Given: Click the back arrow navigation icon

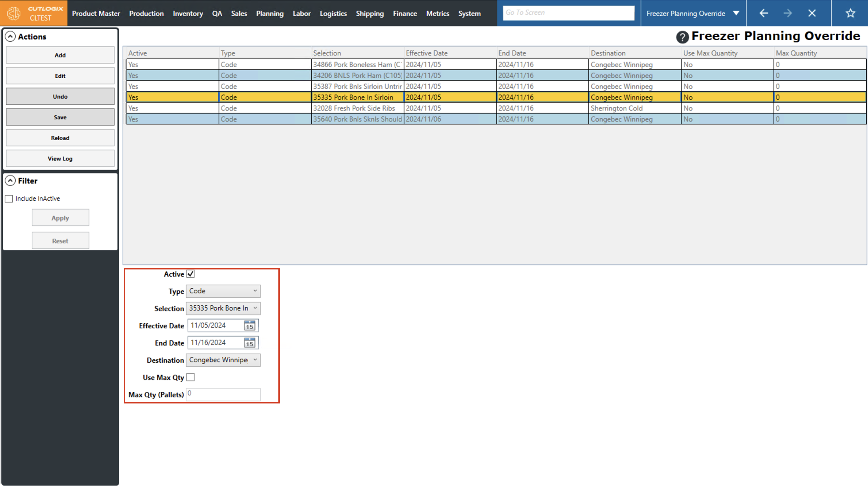Looking at the screenshot, I should [x=764, y=13].
